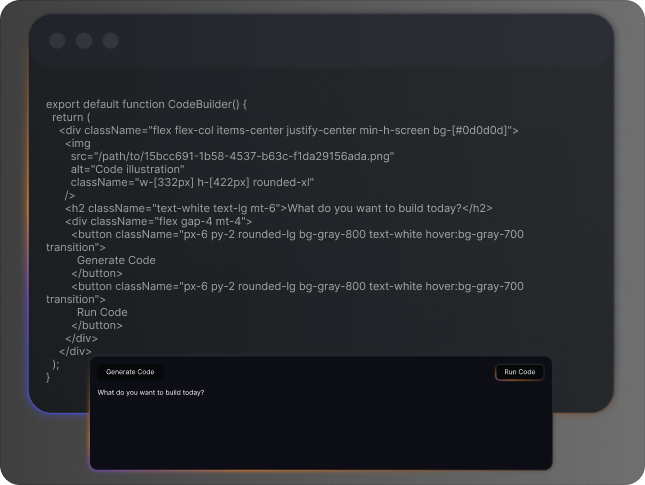The image size is (645, 485).
Task: Place cursor on the 'export default function CodeBuilder' line
Action: tap(146, 104)
